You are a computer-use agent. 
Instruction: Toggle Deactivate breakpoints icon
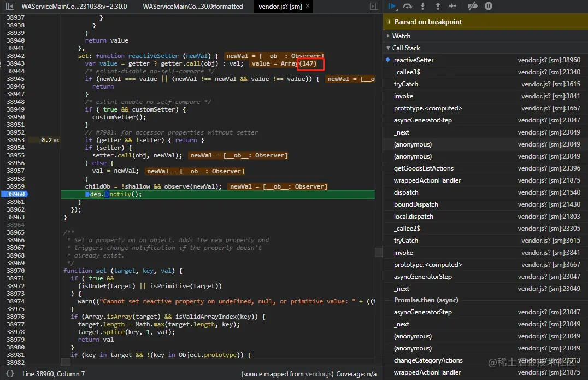(x=473, y=6)
